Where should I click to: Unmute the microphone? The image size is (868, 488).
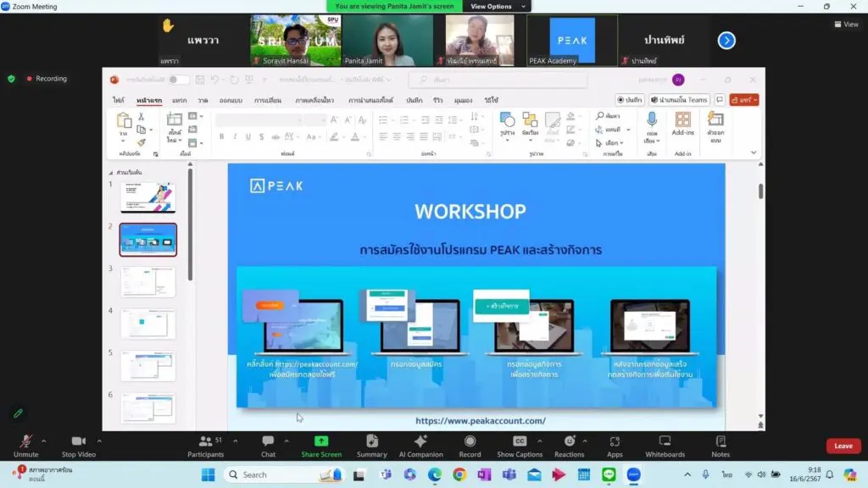pos(26,446)
